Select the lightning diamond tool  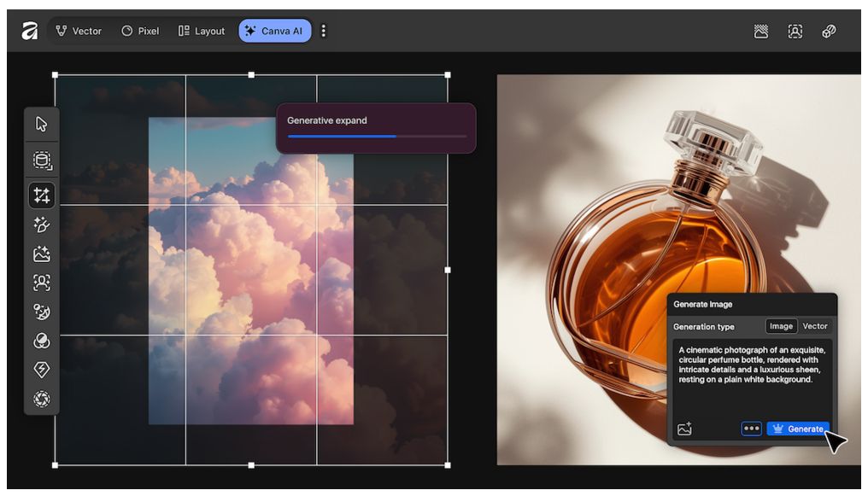(x=41, y=370)
